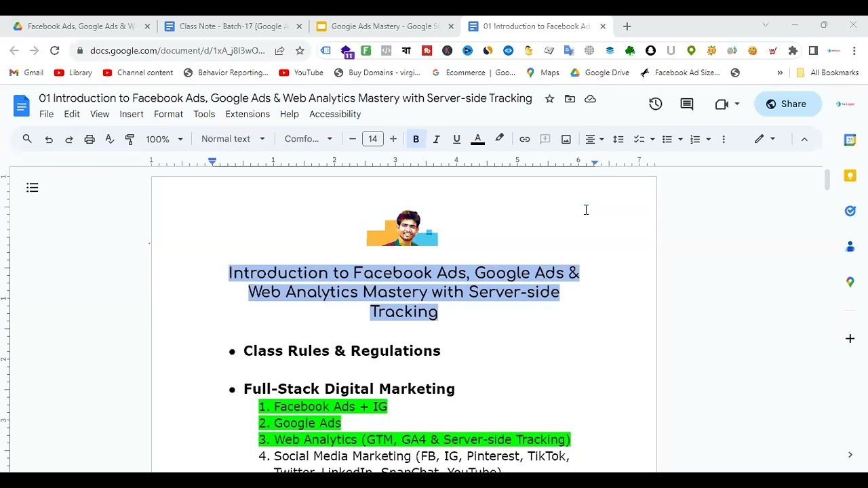The width and height of the screenshot is (868, 488).
Task: Open the Edit menu
Action: [x=72, y=114]
